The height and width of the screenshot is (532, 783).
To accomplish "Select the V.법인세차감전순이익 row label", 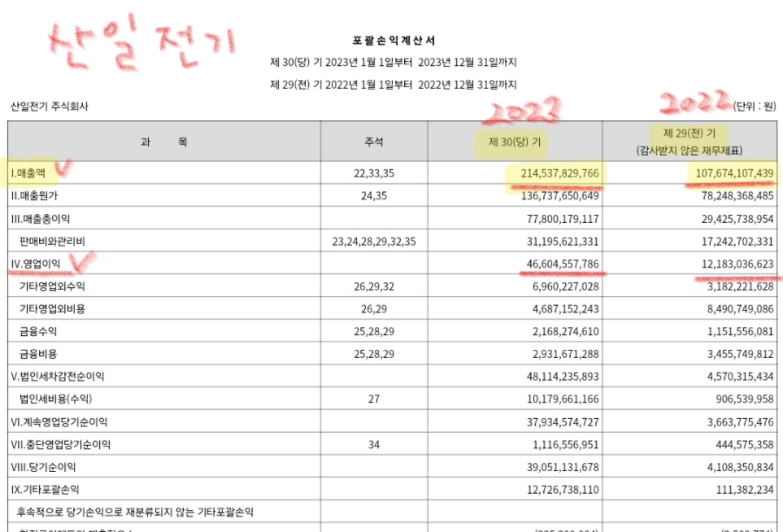I will click(x=57, y=376).
